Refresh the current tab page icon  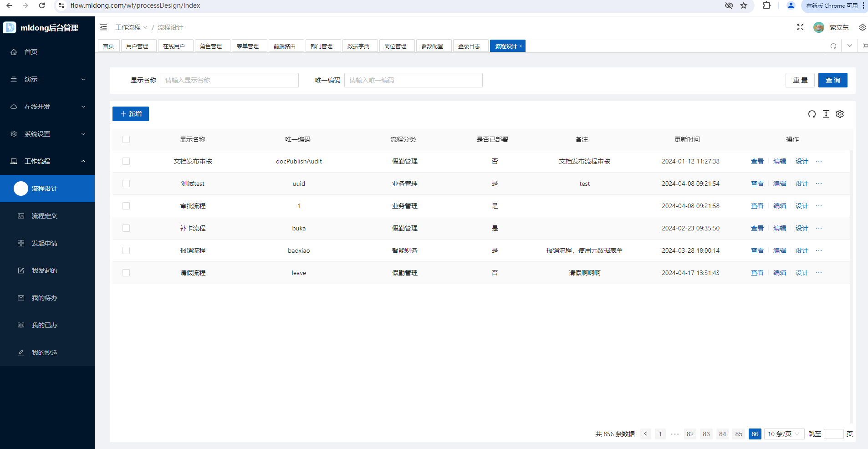pyautogui.click(x=833, y=46)
